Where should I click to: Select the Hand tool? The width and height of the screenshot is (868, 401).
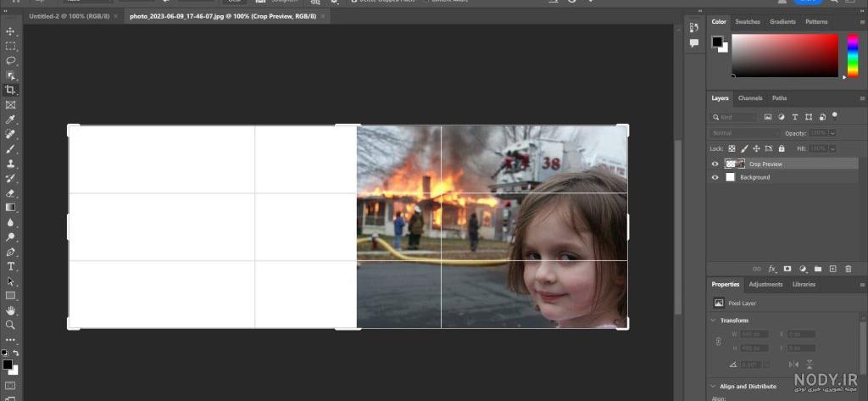point(10,310)
